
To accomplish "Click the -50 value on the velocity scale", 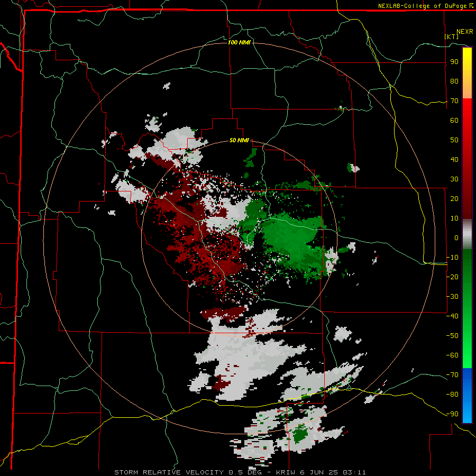I will (452, 336).
